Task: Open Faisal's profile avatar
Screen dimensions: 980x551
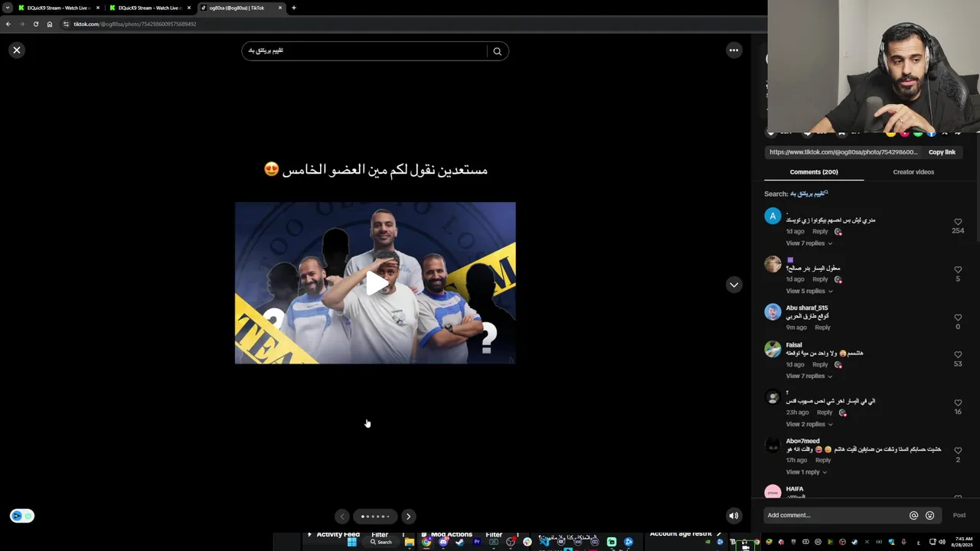Action: [773, 349]
